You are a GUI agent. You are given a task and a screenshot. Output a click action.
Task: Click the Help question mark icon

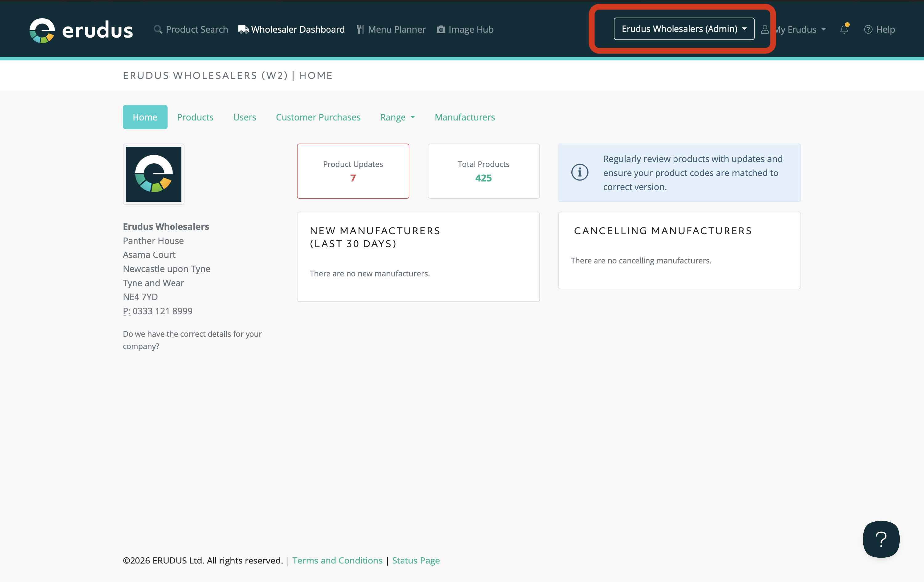(x=868, y=29)
